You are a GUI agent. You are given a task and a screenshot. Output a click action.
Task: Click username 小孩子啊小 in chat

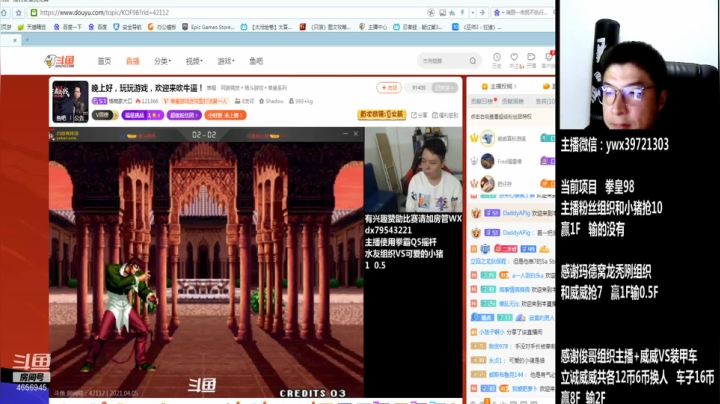[491, 332]
